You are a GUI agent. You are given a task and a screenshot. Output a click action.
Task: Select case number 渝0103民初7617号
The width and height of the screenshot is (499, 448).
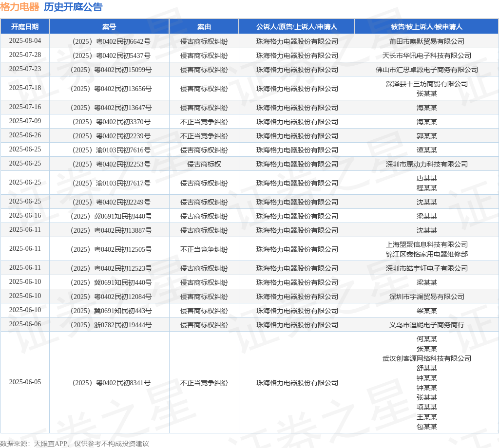click(x=111, y=183)
